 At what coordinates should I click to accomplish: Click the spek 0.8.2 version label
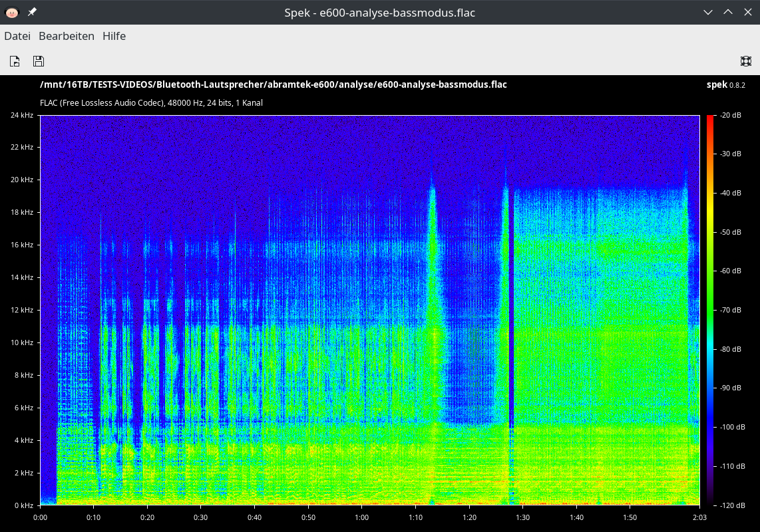click(x=726, y=85)
